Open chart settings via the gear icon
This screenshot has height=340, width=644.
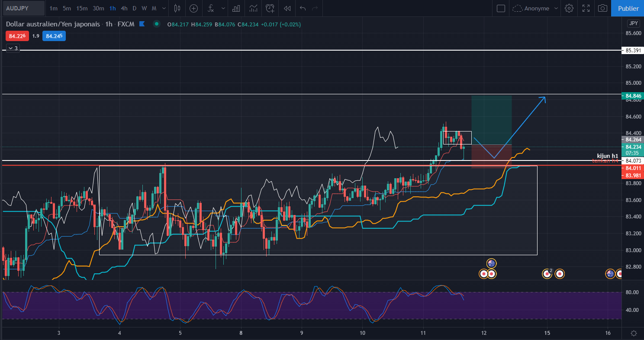569,8
